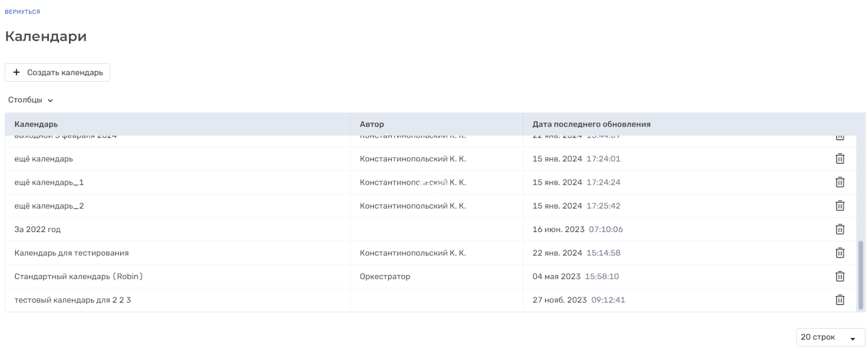Click the date '15 янв. 2024 17:24:24'
Viewport: 868px width, 351px height.
coord(576,182)
